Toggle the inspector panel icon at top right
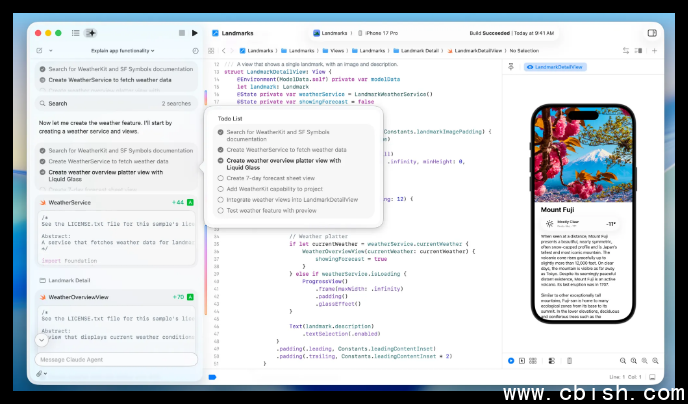This screenshot has width=688, height=404. point(652,33)
